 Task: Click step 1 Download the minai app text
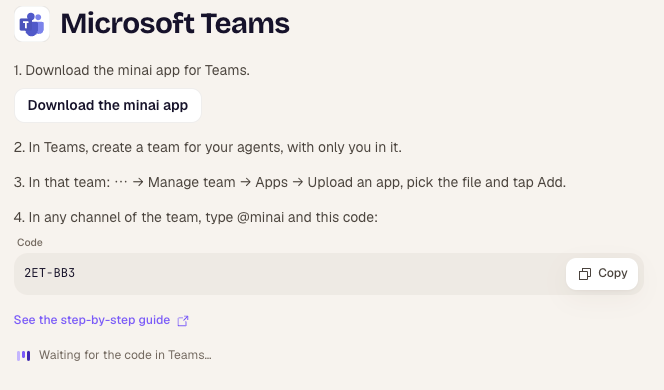[x=132, y=70]
